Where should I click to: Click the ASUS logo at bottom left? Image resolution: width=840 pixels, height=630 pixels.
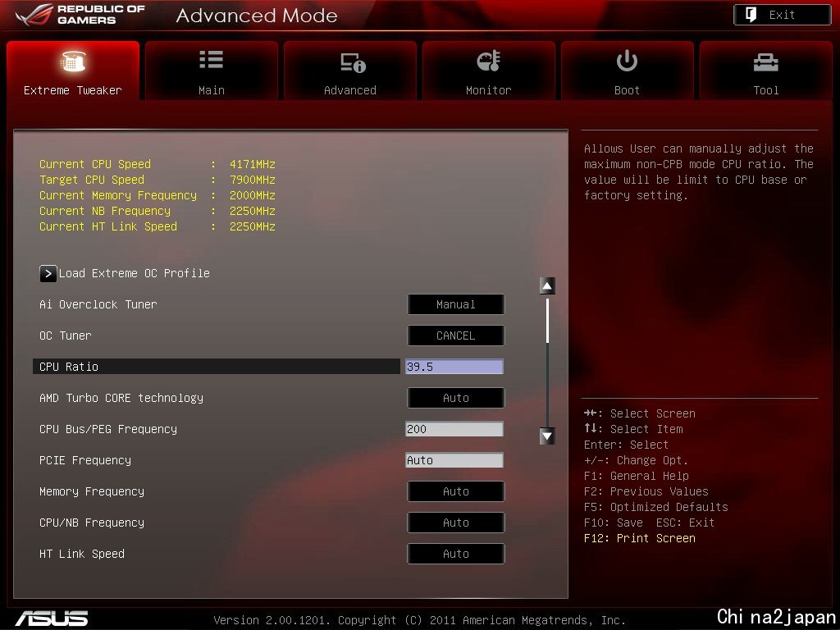tap(52, 619)
